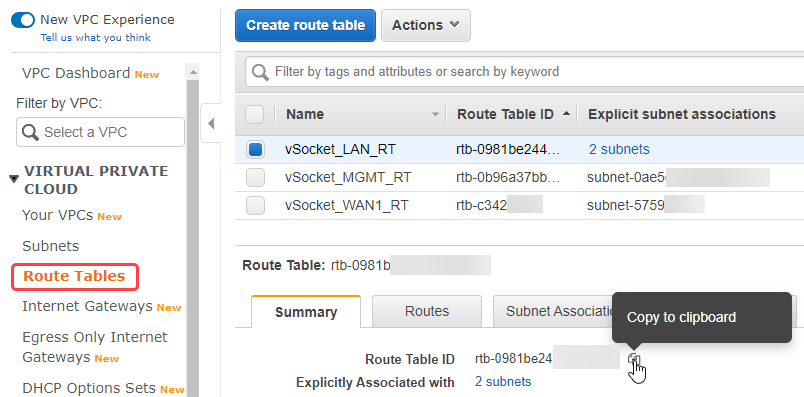Open the 2 subnets link in LAN row

pyautogui.click(x=619, y=149)
